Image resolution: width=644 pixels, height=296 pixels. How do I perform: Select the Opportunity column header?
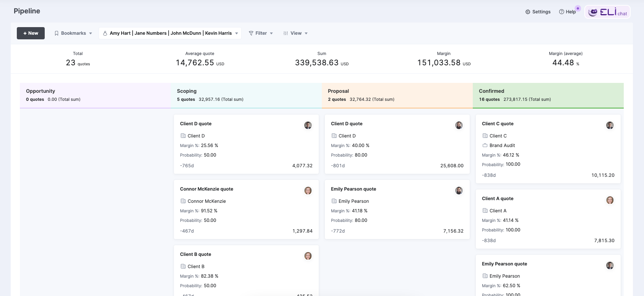pyautogui.click(x=95, y=95)
